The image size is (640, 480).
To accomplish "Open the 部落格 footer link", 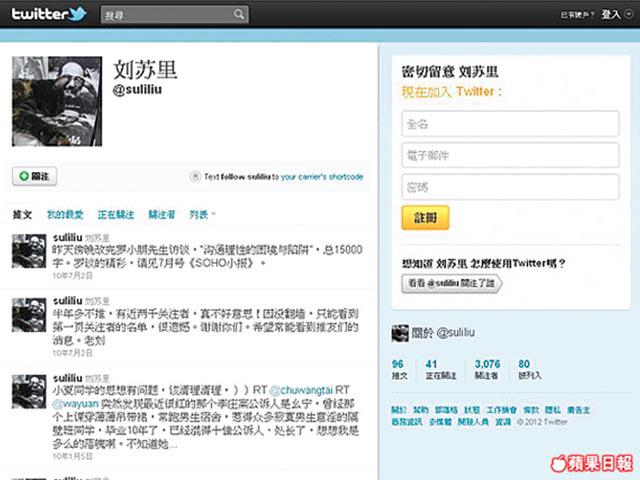I will click(x=446, y=410).
